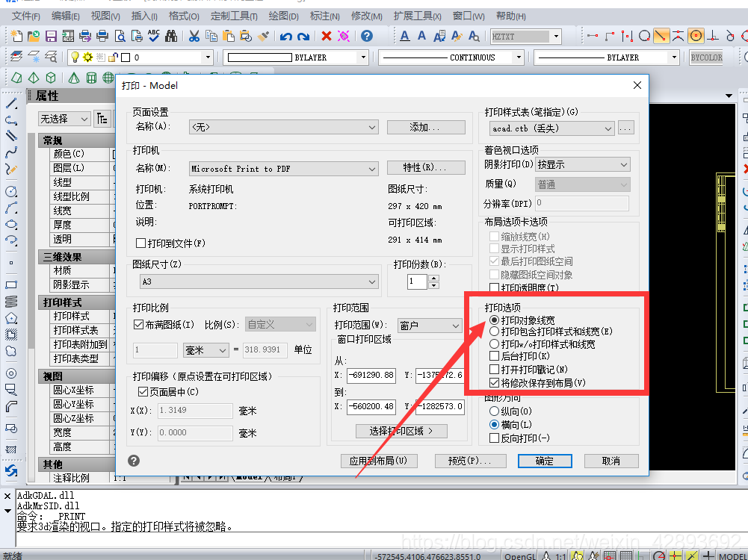Screen dimensions: 748x560
Task: Click the BYCOLOR plot style box
Action: (706, 57)
